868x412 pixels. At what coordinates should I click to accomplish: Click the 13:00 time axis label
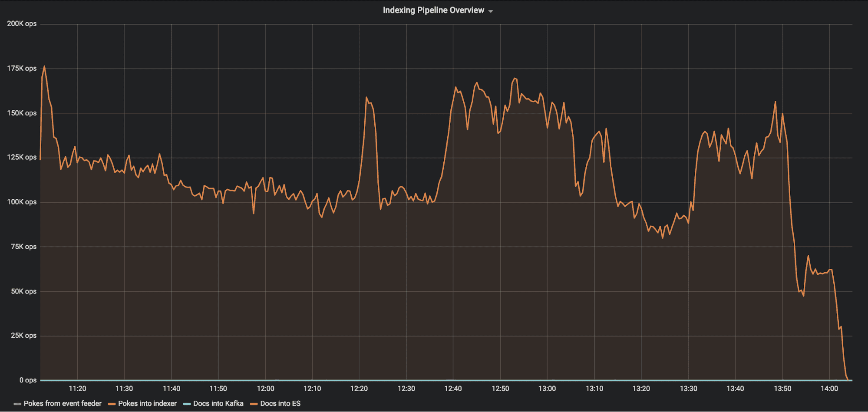click(547, 389)
